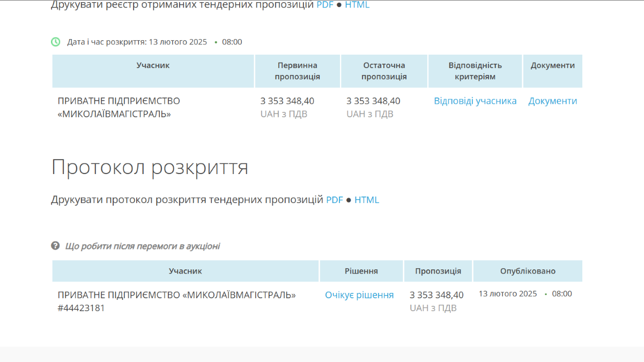The height and width of the screenshot is (362, 644).
Task: Click the question mark help icon
Action: pos(55,246)
